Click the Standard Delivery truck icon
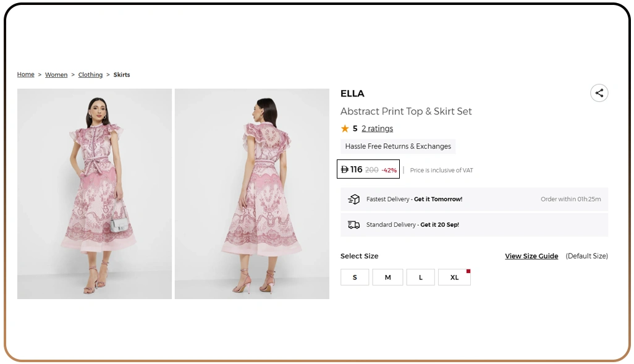 tap(353, 224)
